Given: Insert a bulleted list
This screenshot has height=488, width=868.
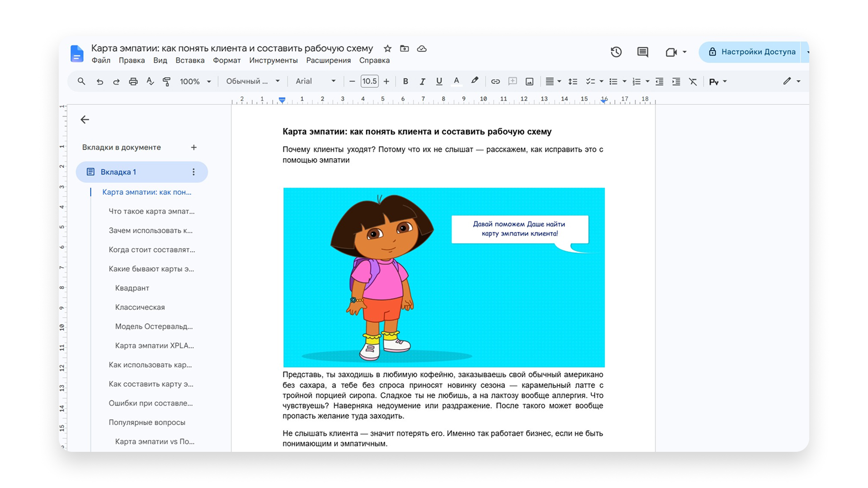Looking at the screenshot, I should [x=613, y=81].
